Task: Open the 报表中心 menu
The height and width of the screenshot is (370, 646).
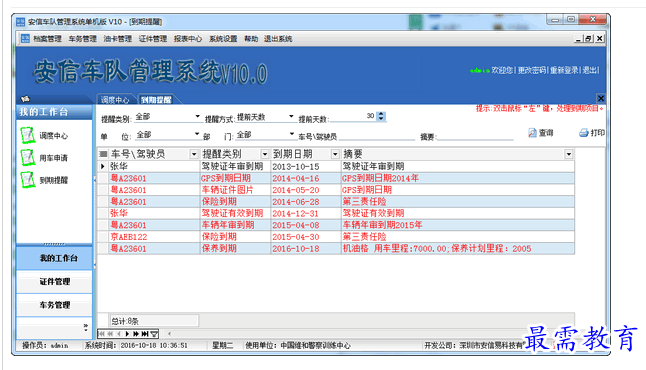Action: click(188, 39)
